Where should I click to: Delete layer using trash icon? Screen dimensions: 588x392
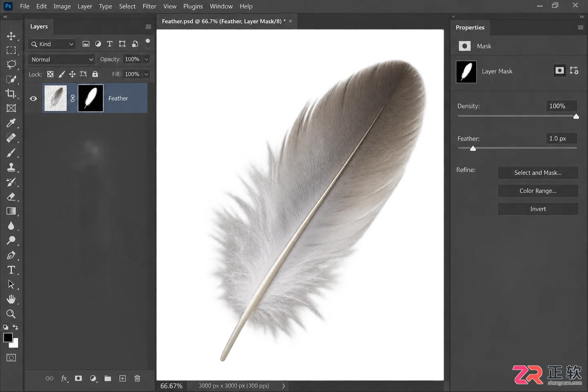[137, 379]
